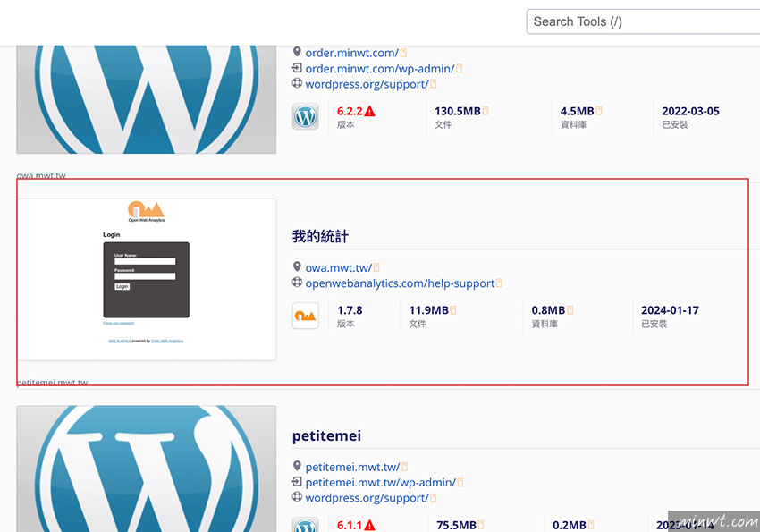Copy icon after petitemei.mwt.tw/ link
Screen dimensions: 760x532
coord(405,467)
